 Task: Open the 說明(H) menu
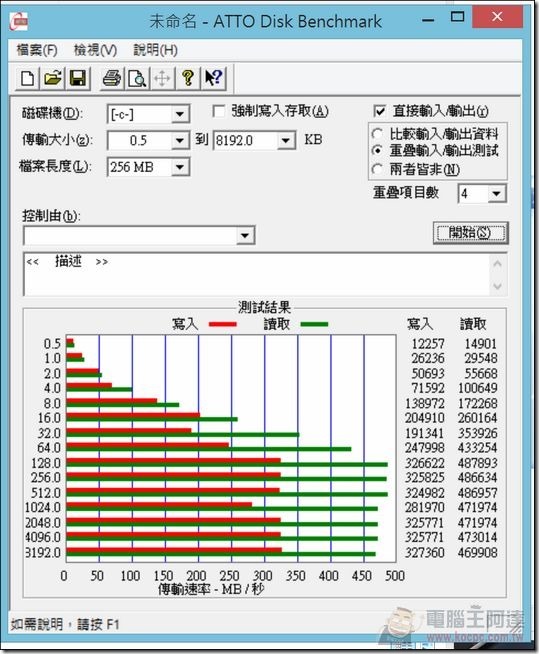(x=155, y=50)
